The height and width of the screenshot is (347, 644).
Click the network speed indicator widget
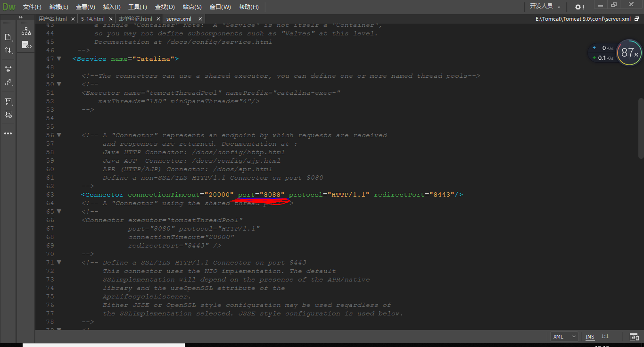coord(603,53)
